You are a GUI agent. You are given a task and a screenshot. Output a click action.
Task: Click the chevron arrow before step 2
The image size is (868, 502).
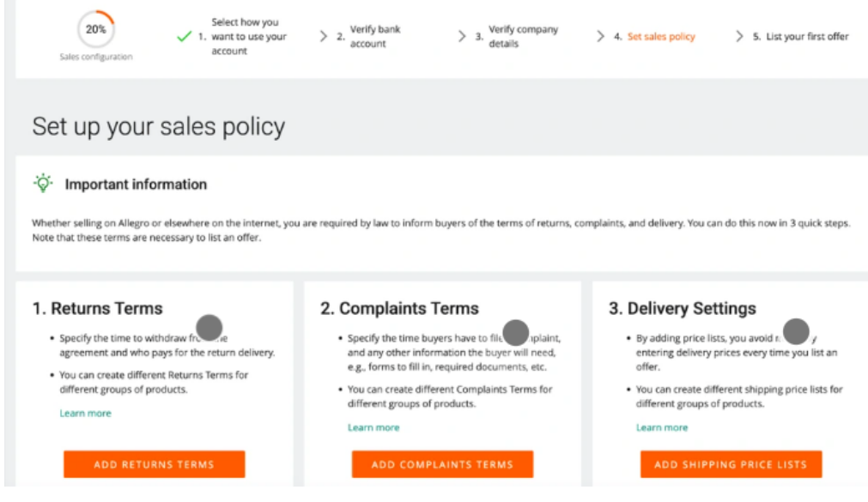tap(324, 37)
